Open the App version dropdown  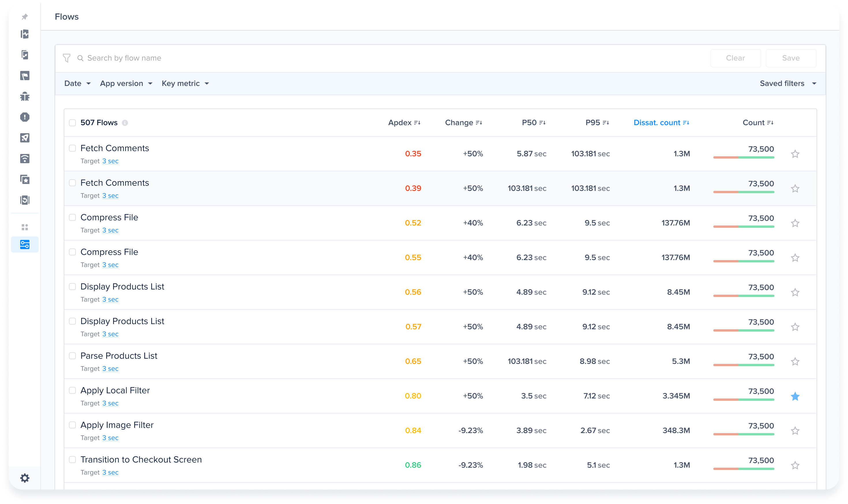pyautogui.click(x=126, y=84)
